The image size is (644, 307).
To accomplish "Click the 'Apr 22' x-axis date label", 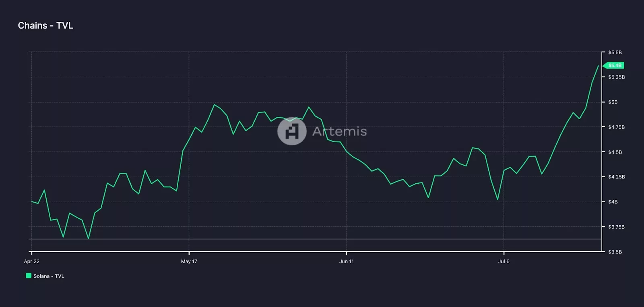I will (x=32, y=261).
